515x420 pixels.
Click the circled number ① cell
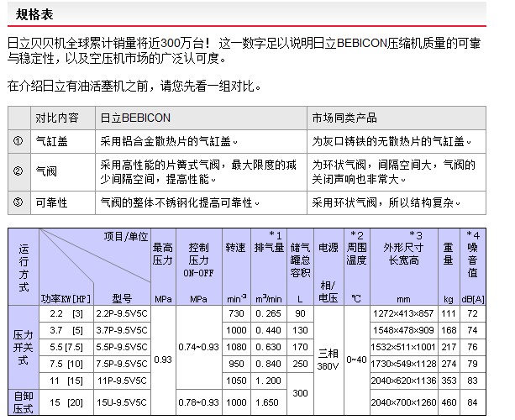tap(19, 141)
